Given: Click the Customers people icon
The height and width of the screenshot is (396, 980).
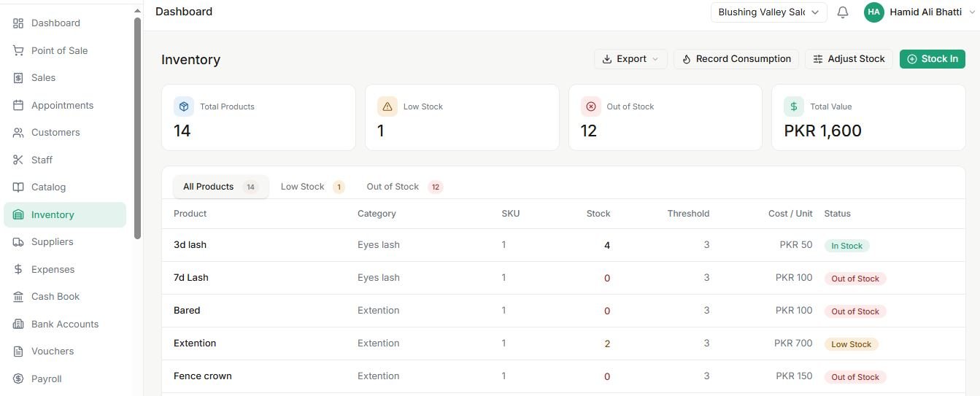Looking at the screenshot, I should [18, 133].
